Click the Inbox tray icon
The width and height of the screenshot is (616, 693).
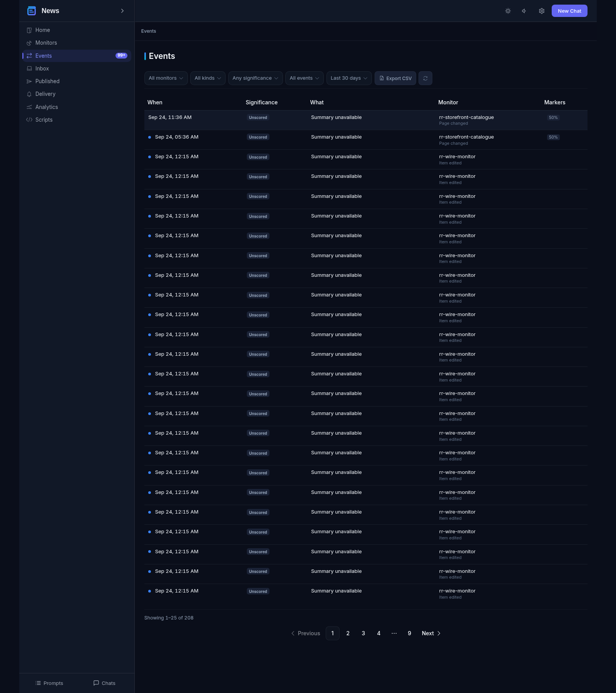tap(29, 69)
